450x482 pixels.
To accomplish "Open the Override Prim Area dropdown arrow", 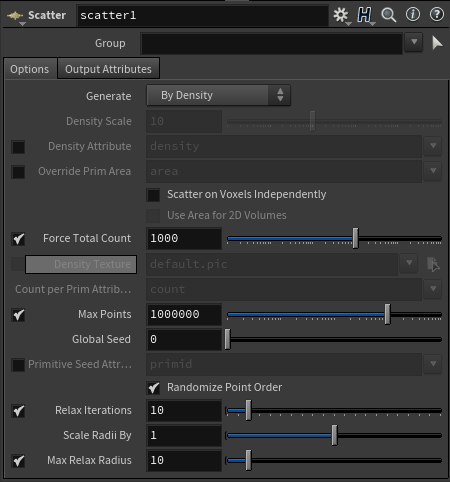I will pos(433,171).
